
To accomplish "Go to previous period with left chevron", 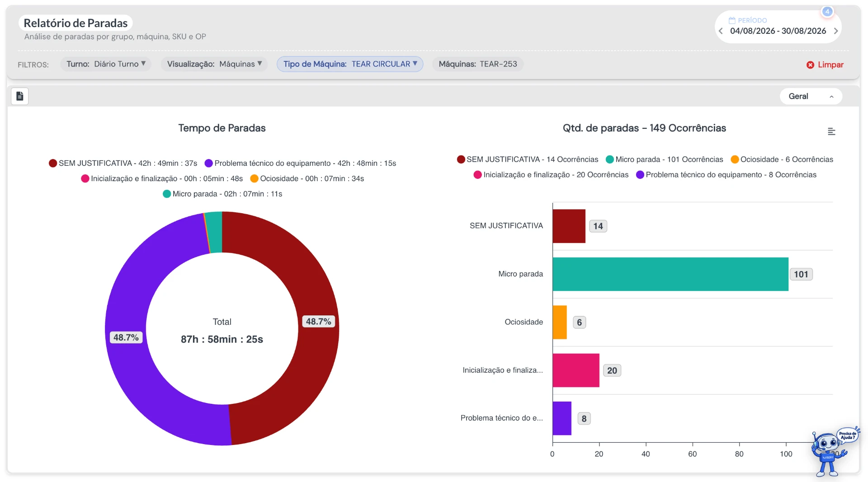I will pos(721,31).
